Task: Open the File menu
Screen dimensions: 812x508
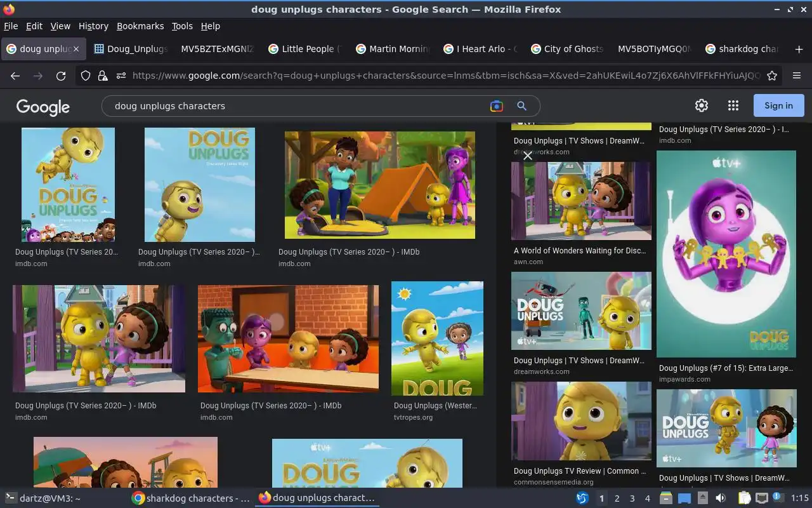Action: click(11, 26)
